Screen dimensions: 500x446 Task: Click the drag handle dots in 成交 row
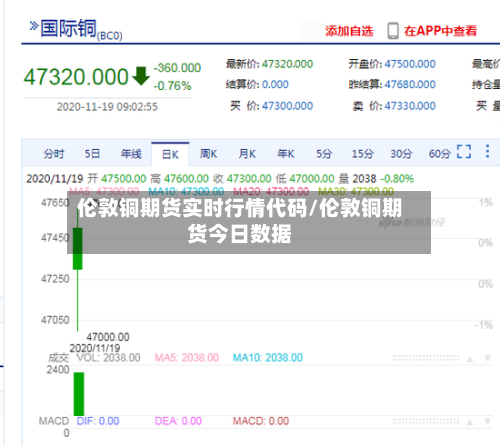tap(426, 358)
